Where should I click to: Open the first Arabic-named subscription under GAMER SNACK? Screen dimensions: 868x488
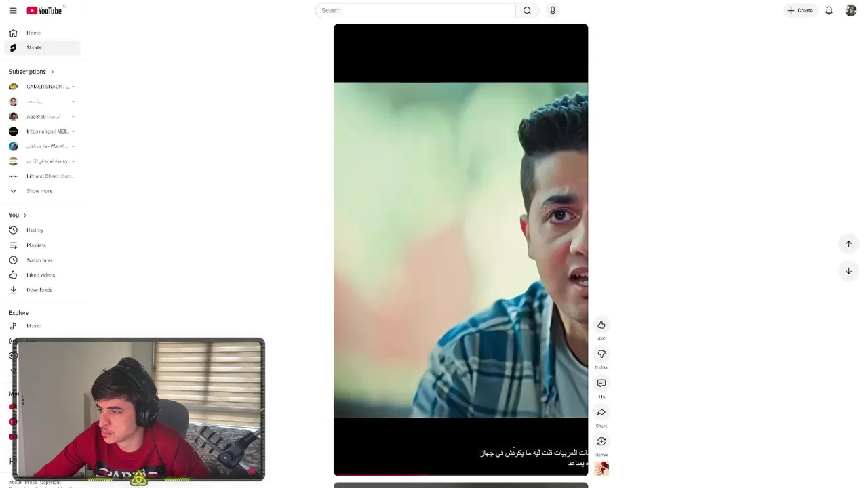pos(42,102)
